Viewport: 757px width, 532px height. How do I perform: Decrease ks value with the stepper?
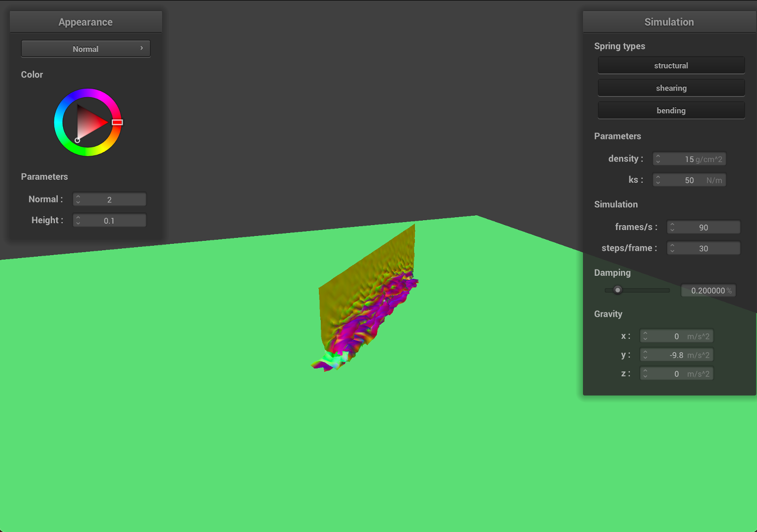point(658,182)
